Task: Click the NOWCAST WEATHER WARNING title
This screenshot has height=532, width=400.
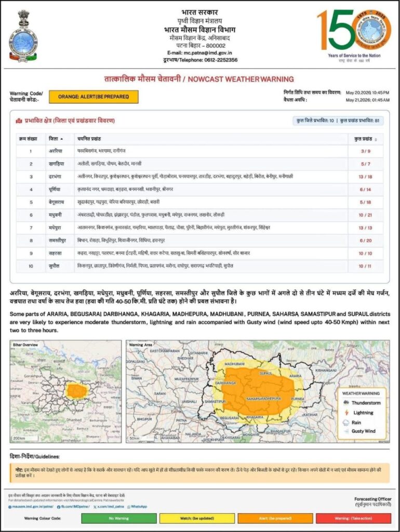Action: click(x=241, y=79)
